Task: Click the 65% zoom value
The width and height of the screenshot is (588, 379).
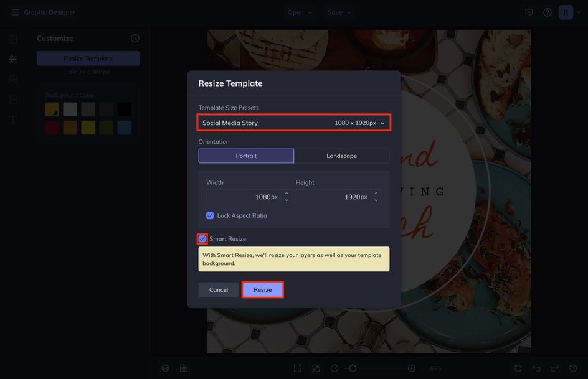Action: [x=435, y=368]
